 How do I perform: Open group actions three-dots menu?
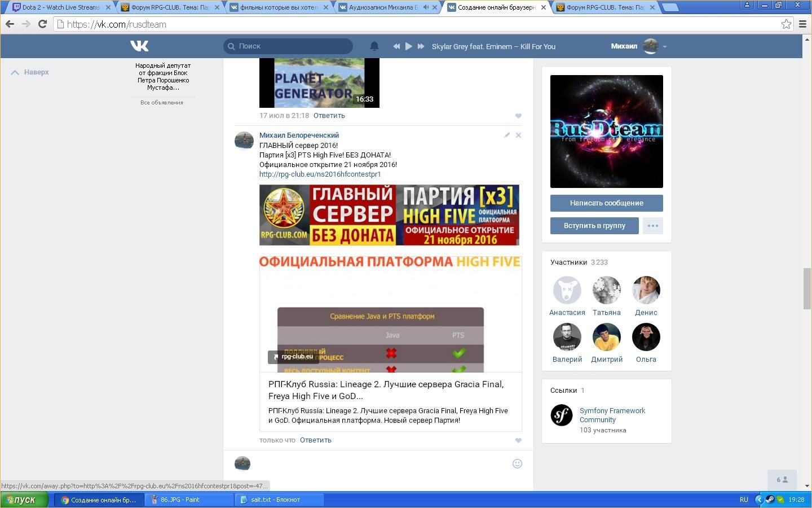[x=652, y=226]
